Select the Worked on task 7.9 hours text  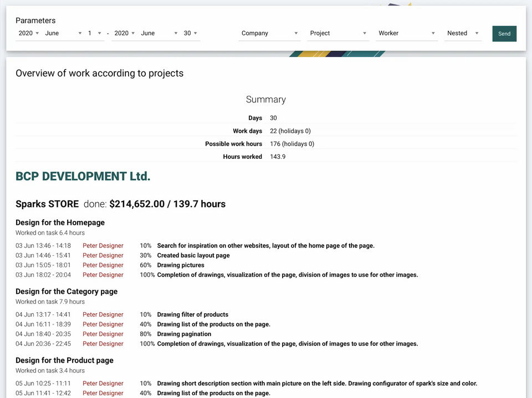(50, 301)
